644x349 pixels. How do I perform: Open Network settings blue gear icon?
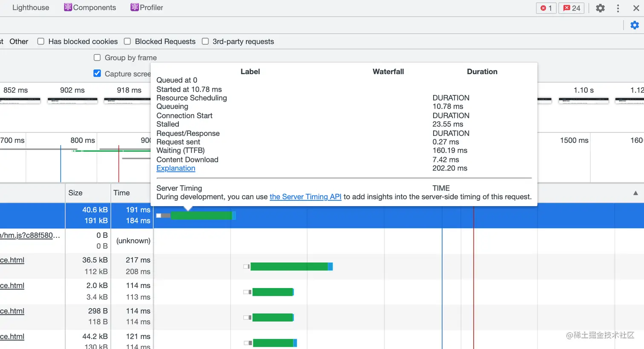[635, 25]
